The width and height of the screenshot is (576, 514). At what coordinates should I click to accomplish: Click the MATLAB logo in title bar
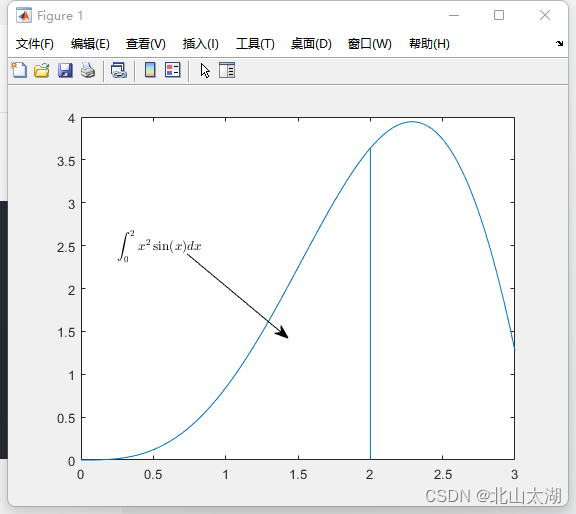[24, 15]
